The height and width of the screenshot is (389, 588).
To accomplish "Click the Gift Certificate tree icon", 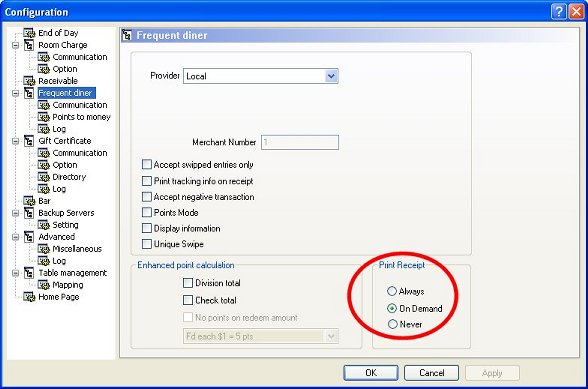I will point(29,141).
